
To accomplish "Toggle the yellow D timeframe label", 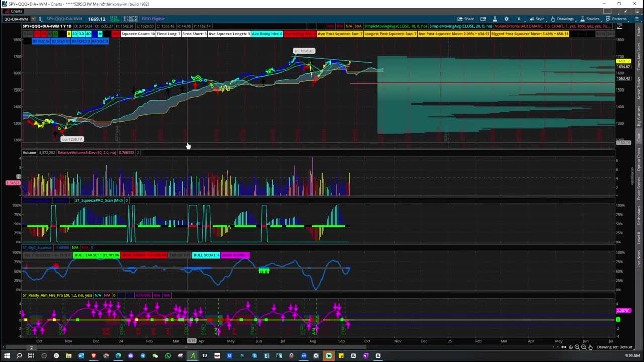I will [x=69, y=34].
